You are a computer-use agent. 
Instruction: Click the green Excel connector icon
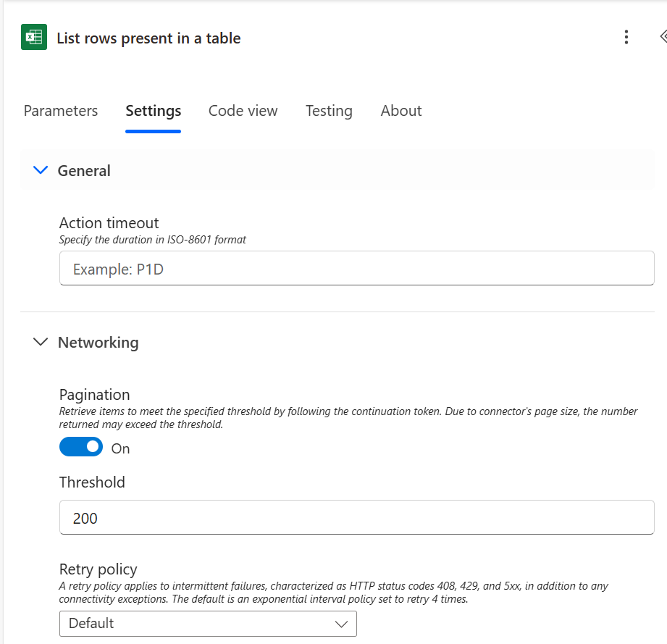[34, 38]
